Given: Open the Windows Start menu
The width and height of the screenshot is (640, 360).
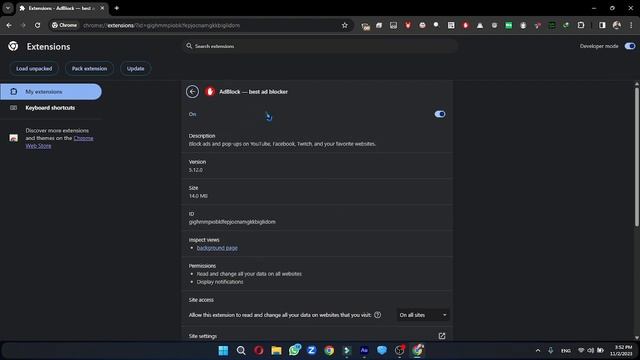Looking at the screenshot, I should coord(223,350).
